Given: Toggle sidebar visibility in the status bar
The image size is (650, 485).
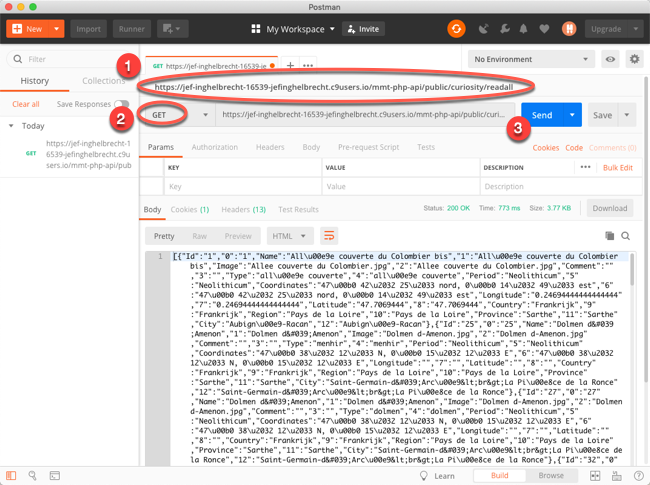Looking at the screenshot, I should (x=11, y=476).
